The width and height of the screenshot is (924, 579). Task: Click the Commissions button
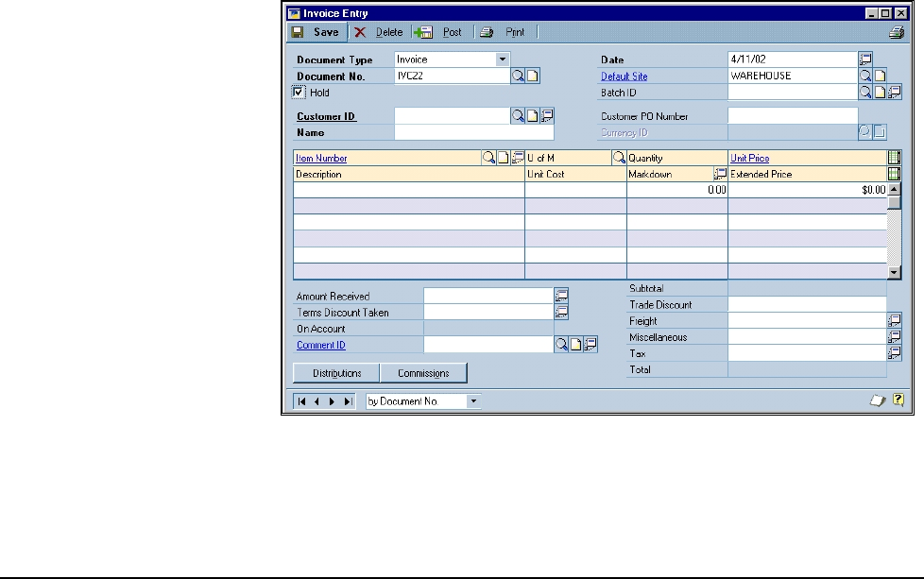point(423,373)
